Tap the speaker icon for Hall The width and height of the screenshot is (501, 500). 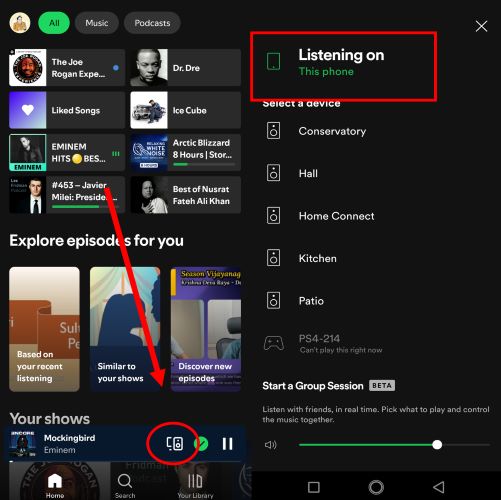pyautogui.click(x=273, y=173)
